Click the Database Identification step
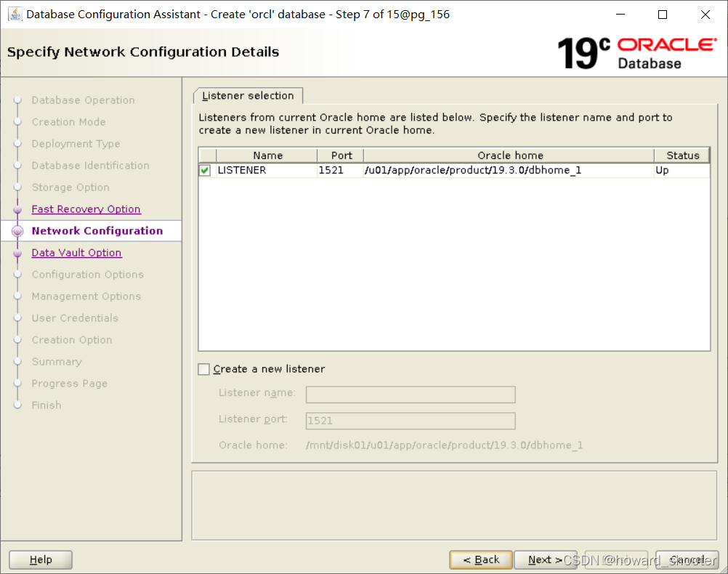This screenshot has height=574, width=728. [x=91, y=166]
